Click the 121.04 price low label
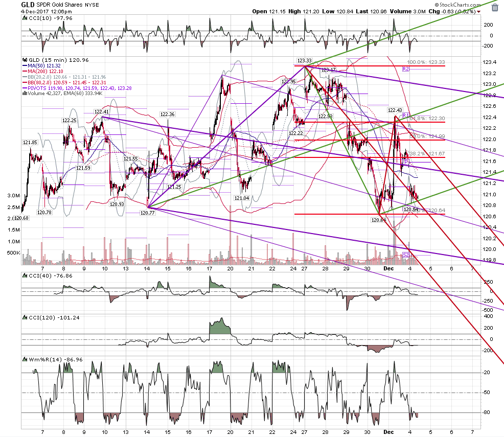This screenshot has width=504, height=437. click(x=242, y=198)
